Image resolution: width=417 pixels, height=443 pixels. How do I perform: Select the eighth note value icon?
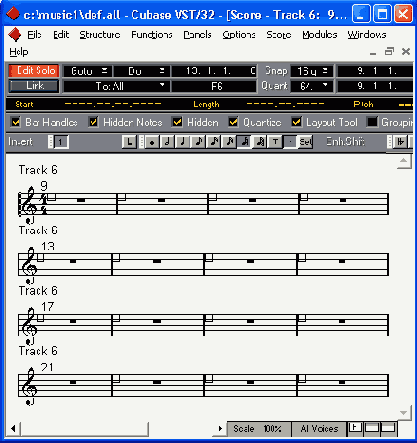pyautogui.click(x=198, y=142)
